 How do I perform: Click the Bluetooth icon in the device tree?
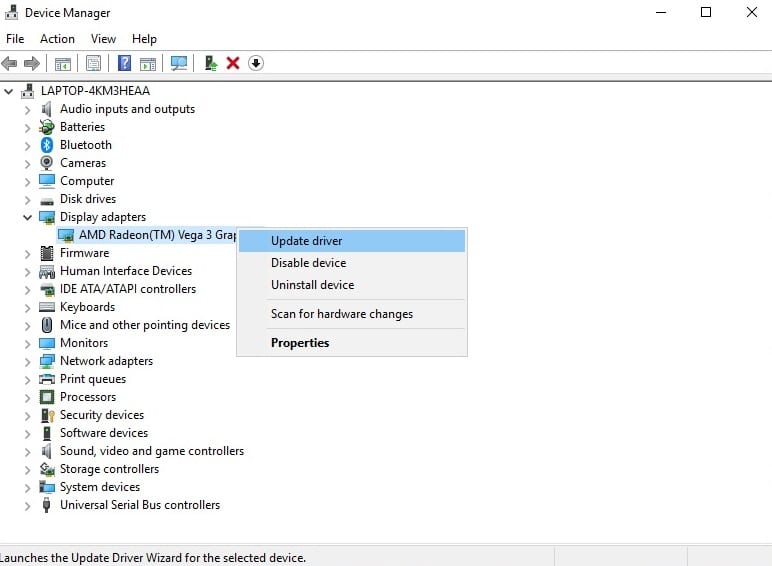pyautogui.click(x=47, y=145)
